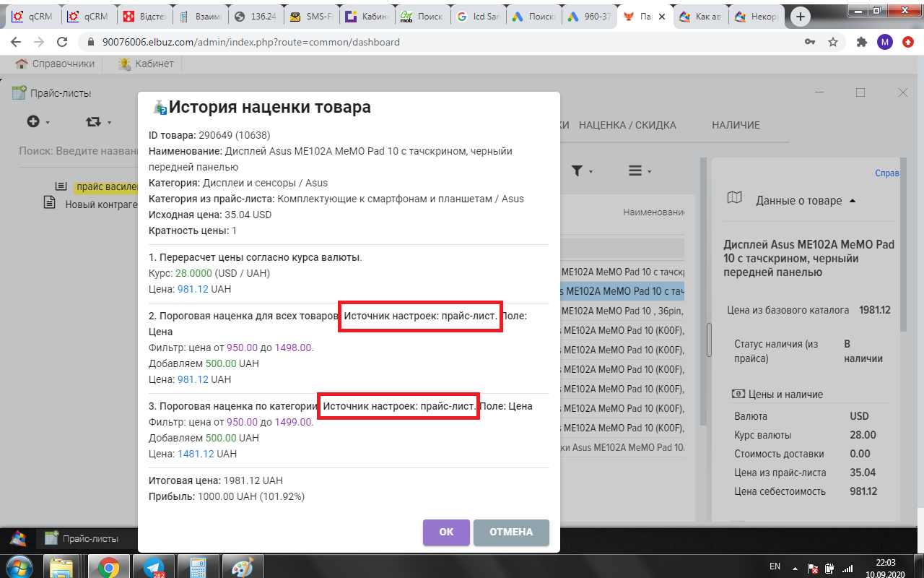This screenshot has height=578, width=924.
Task: Open the add (plus) dropdown in Прайс-листы
Action: [38, 121]
